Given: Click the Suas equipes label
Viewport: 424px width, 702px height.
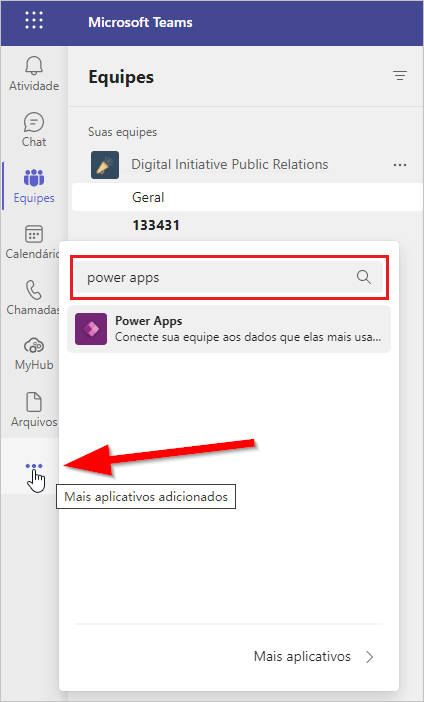Looking at the screenshot, I should pos(122,132).
